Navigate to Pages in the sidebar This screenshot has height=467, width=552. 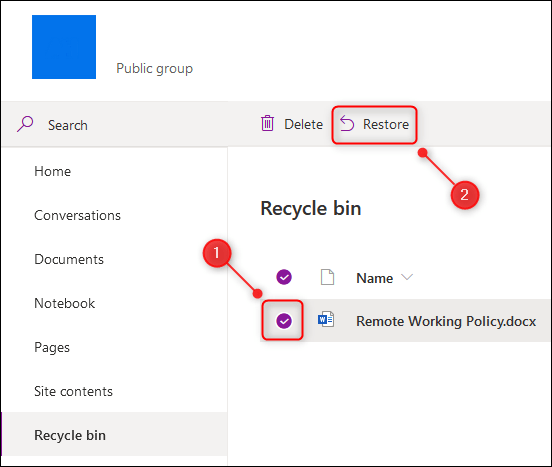(52, 347)
